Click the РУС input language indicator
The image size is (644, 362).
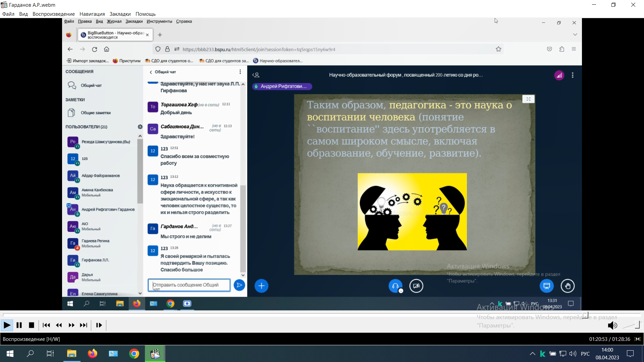click(585, 354)
